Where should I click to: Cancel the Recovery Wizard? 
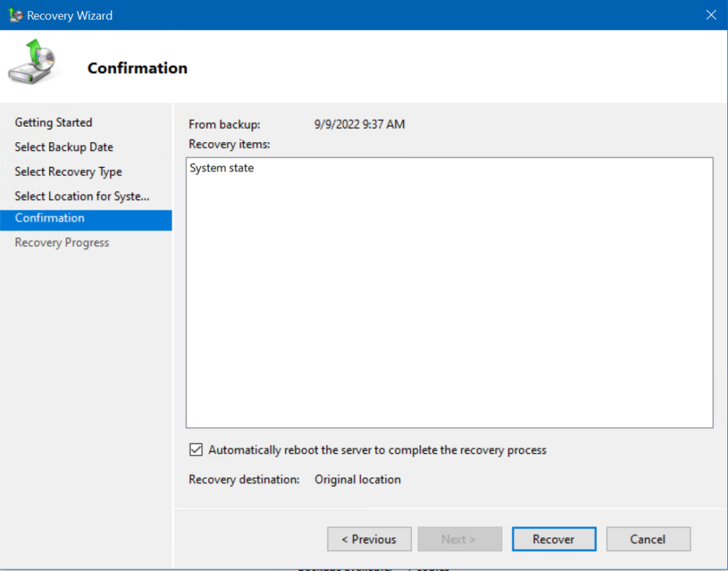point(648,539)
